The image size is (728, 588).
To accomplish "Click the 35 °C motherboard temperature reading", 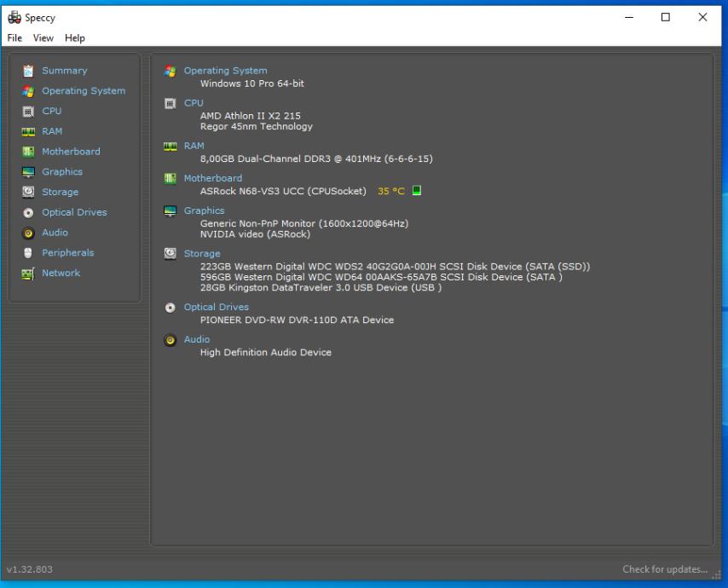I will [391, 191].
